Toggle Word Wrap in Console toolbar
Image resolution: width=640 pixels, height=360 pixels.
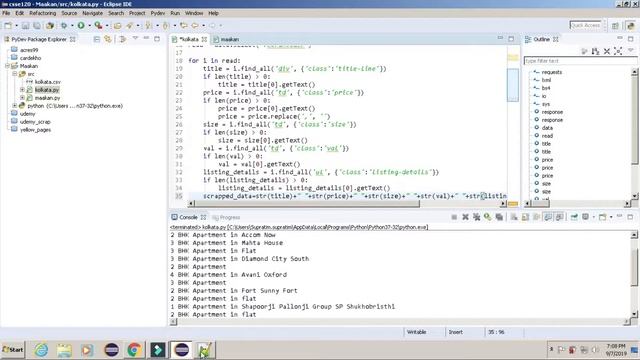pos(537,217)
